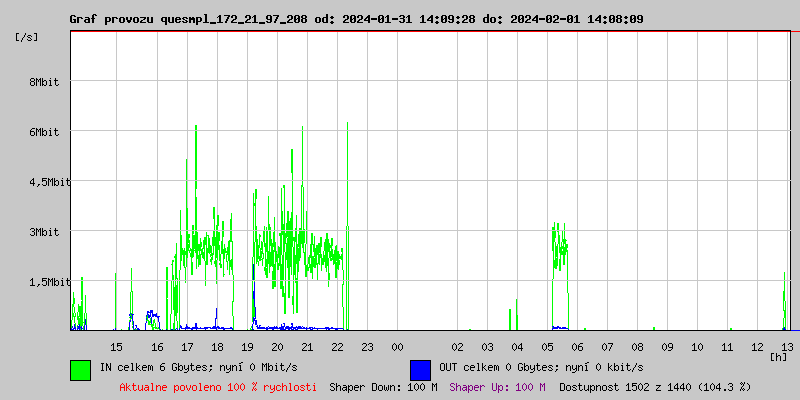
Task: Click hour 10 on the time axis
Action: (x=697, y=347)
